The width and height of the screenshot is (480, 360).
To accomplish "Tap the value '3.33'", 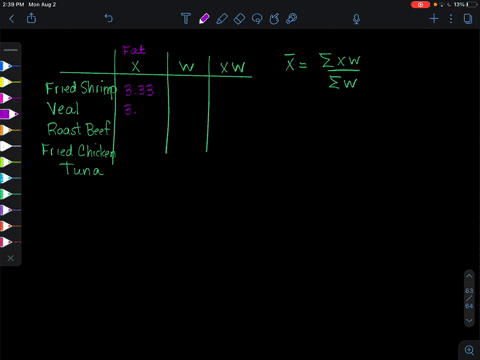I will pos(139,90).
